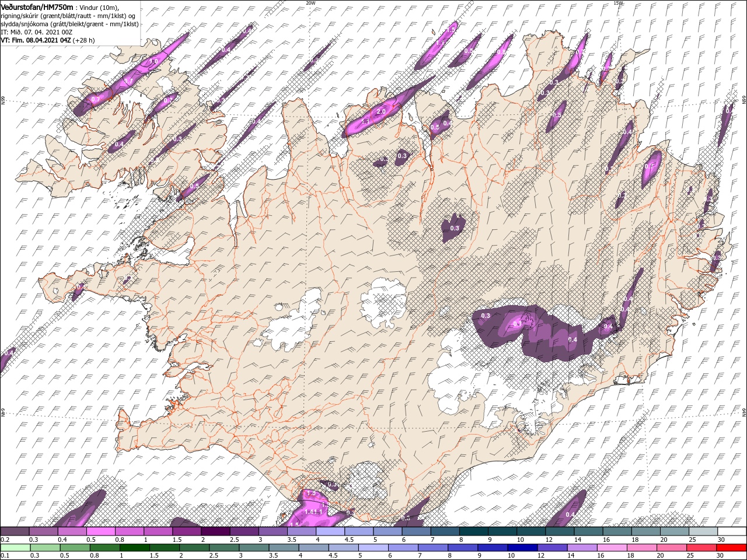Click the 'VT: Fim. 08.04.2021 04Z' valid time
The height and width of the screenshot is (560, 747).
(36, 40)
